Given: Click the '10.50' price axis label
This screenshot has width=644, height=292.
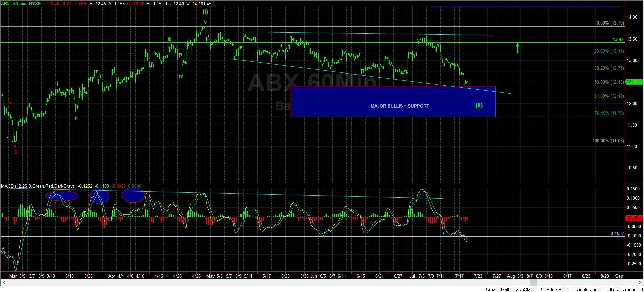Looking at the screenshot, I should click(x=632, y=168).
